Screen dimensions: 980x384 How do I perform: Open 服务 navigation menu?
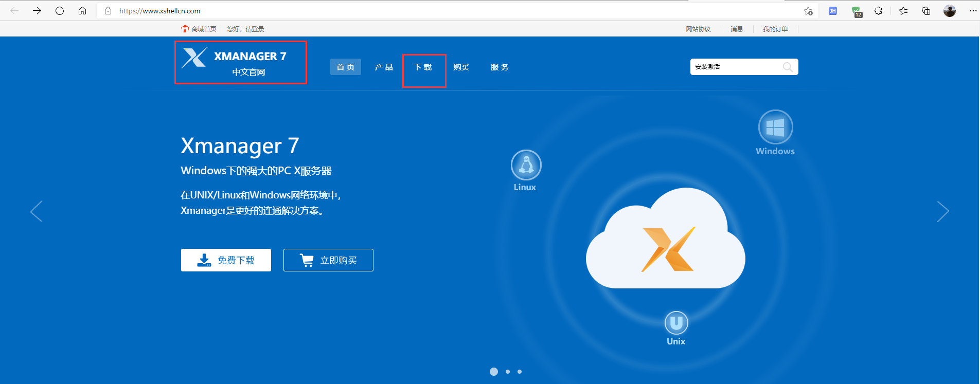pos(500,67)
